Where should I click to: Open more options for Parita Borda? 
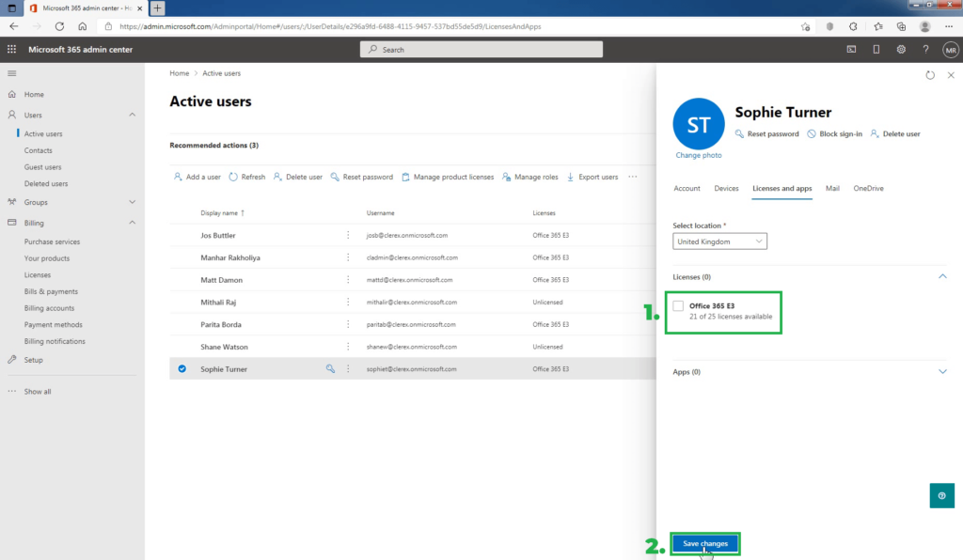click(348, 324)
